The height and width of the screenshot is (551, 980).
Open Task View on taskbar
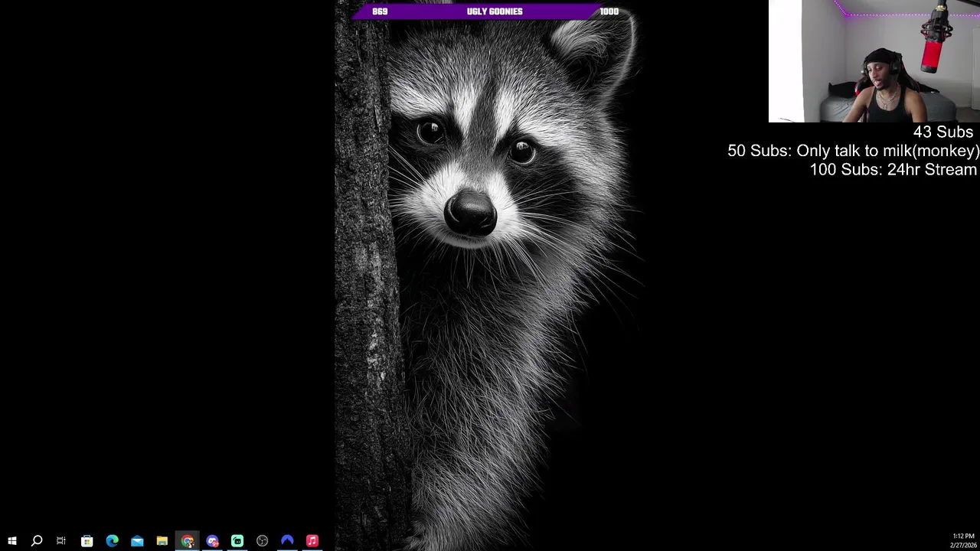(x=61, y=541)
